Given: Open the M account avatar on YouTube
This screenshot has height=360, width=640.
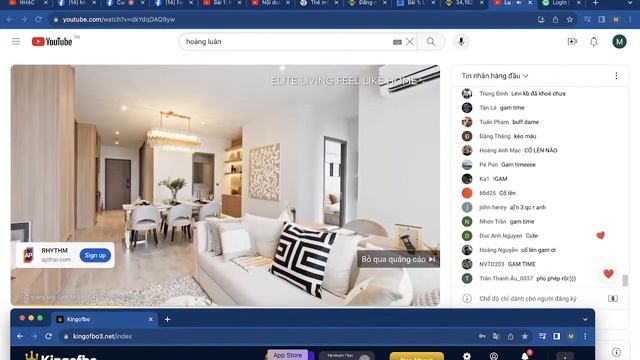Looking at the screenshot, I should pyautogui.click(x=619, y=42).
